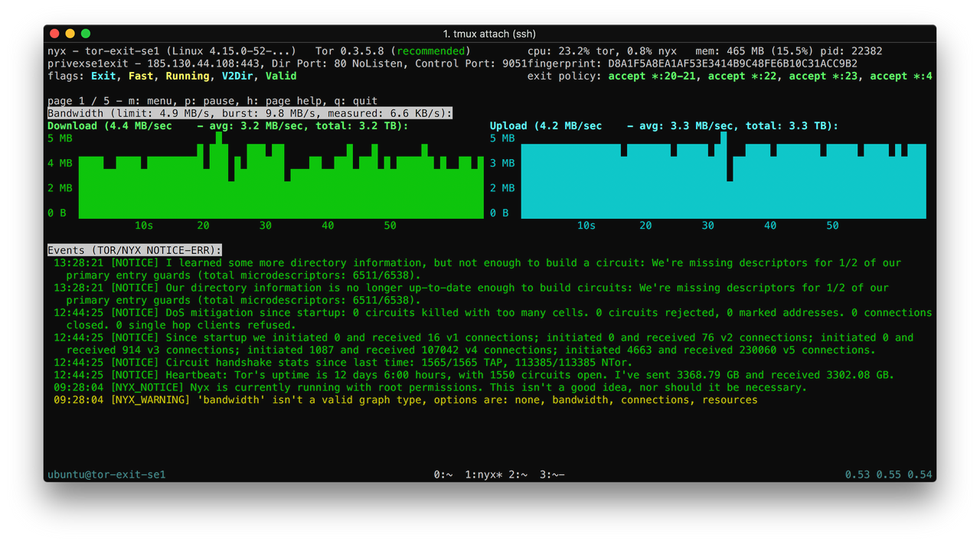Select tmux window tab '1:nyx*'
This screenshot has height=544, width=980.
(484, 474)
